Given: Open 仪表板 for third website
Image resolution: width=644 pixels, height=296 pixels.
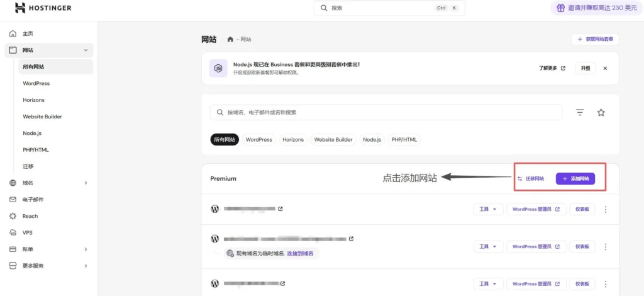Looking at the screenshot, I should (582, 284).
